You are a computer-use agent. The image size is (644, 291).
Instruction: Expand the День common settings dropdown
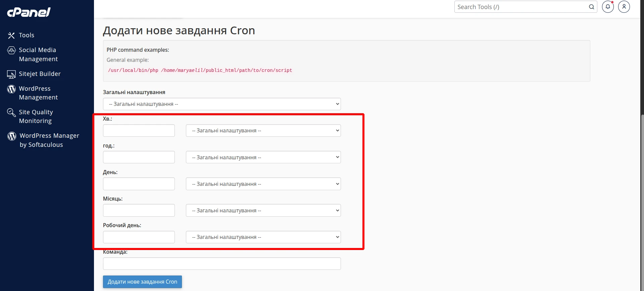click(263, 184)
